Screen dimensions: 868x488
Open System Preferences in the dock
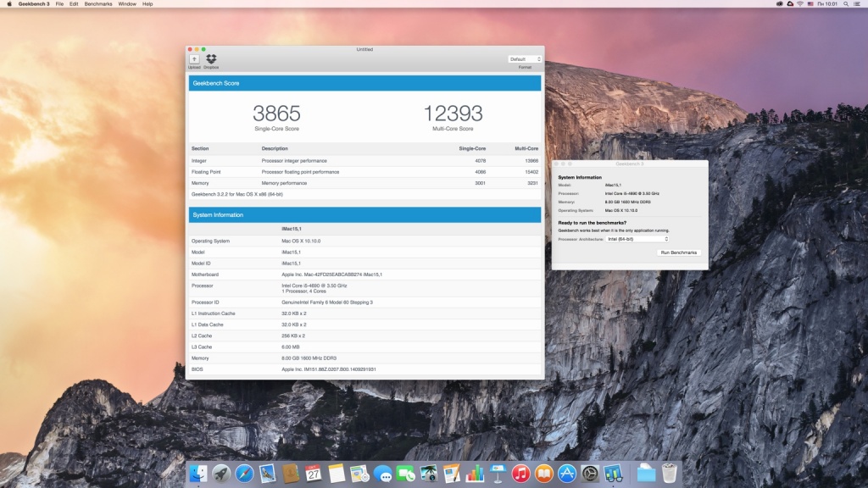coord(590,474)
